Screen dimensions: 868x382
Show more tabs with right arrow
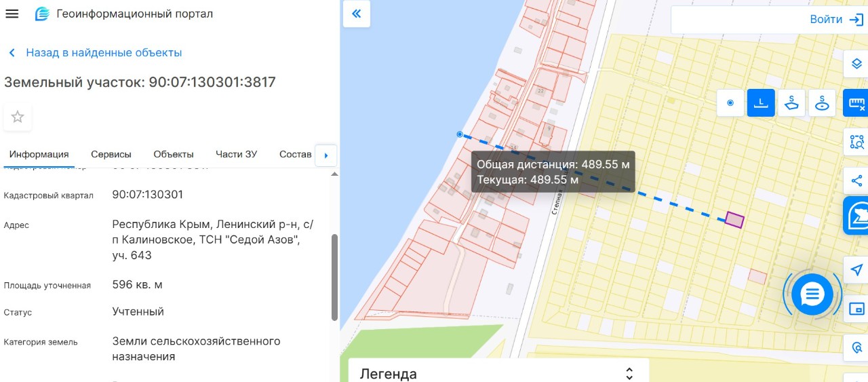coord(326,155)
